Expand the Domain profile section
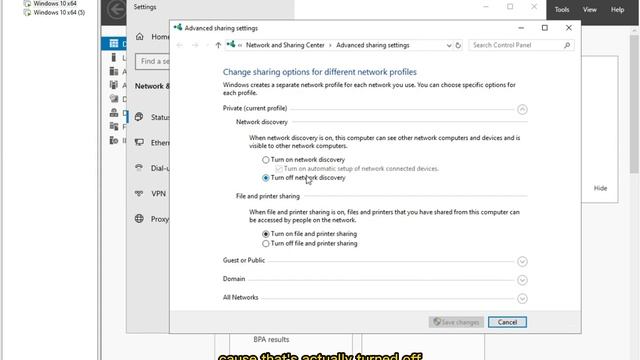Screen dimensions: 640x360 (x=522, y=280)
